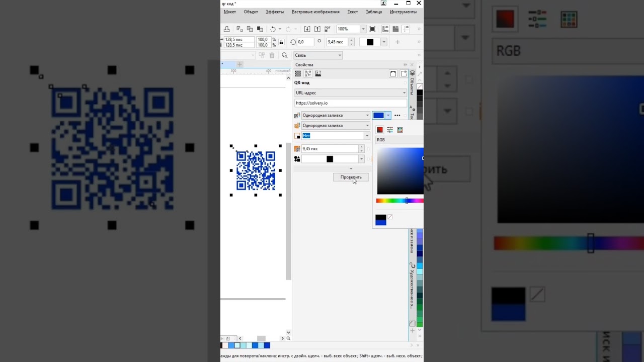Screen dimensions: 644x362
Task: Click the Print icon in toolbar
Action: 226,29
